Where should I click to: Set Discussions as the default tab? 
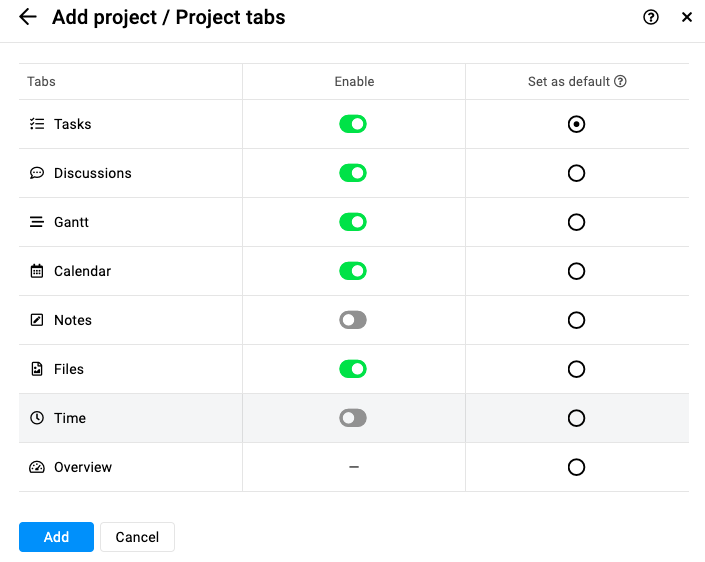pyautogui.click(x=576, y=173)
